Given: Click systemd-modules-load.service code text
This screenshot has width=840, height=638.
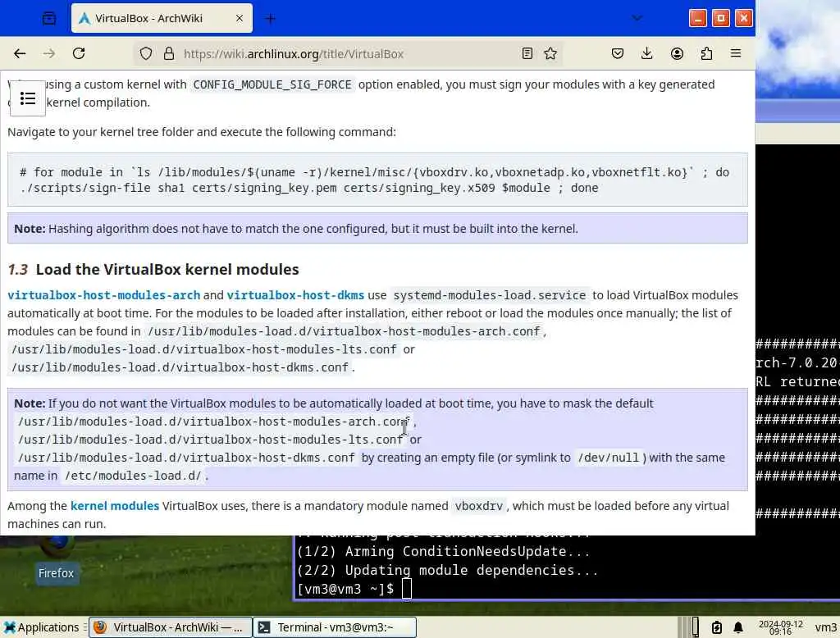Looking at the screenshot, I should tap(489, 295).
